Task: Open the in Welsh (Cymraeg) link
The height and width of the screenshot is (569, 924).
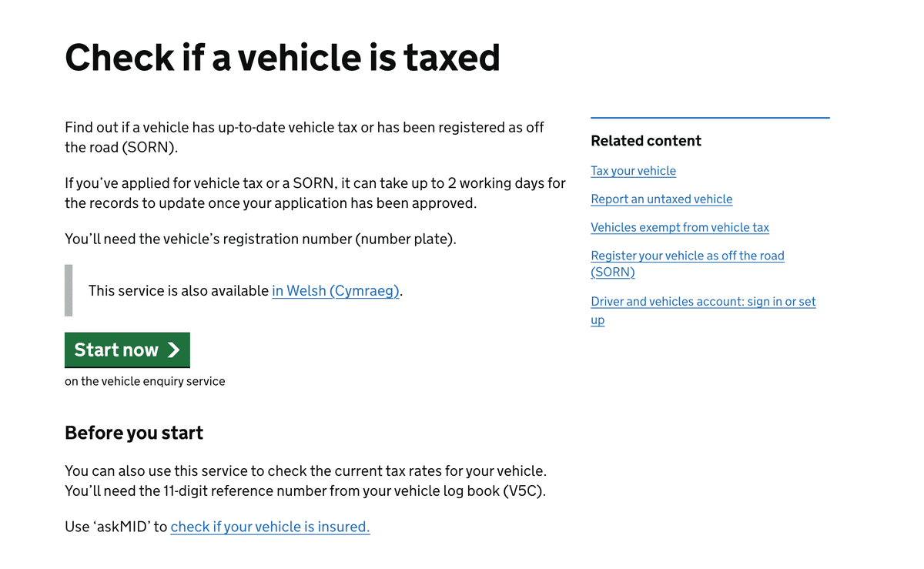Action: [336, 291]
